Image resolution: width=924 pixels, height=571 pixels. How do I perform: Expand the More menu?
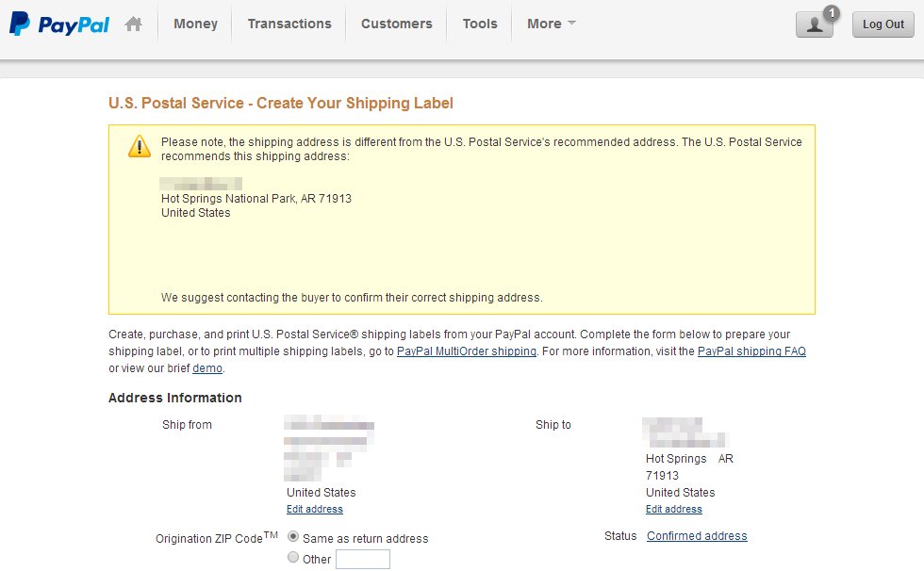pos(552,24)
